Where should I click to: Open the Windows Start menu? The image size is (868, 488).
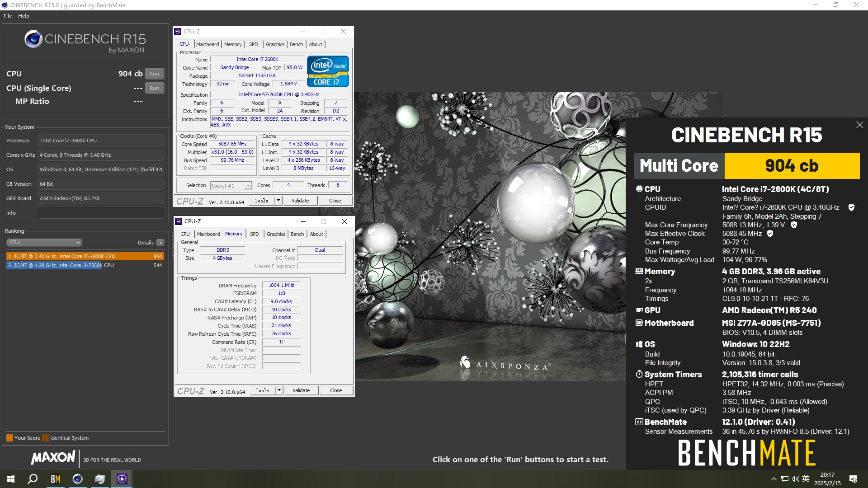[11, 479]
